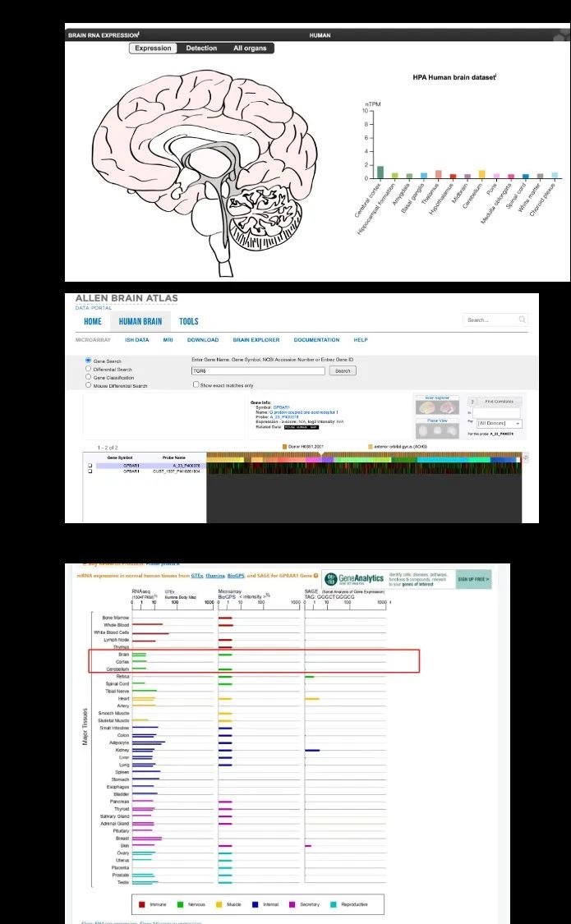Select the Differential Search radio button
This screenshot has width=571, height=924.
click(x=89, y=368)
